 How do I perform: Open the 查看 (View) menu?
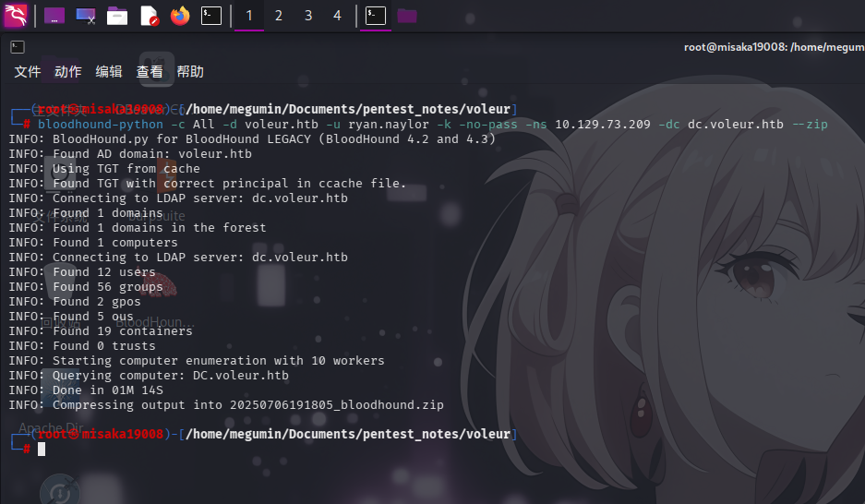[x=150, y=72]
